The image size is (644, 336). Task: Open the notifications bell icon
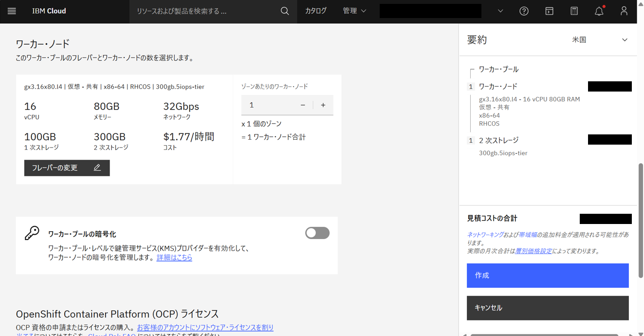[599, 11]
